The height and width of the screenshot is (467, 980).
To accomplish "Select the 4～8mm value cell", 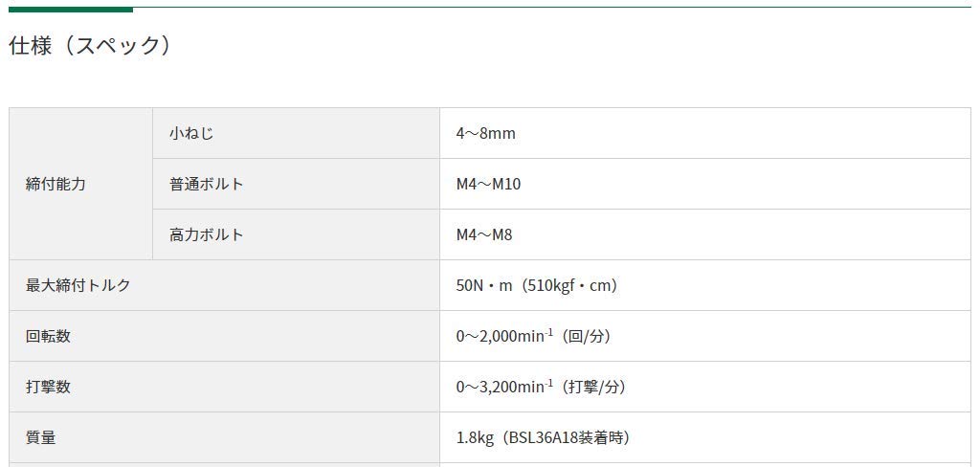I will coord(705,133).
